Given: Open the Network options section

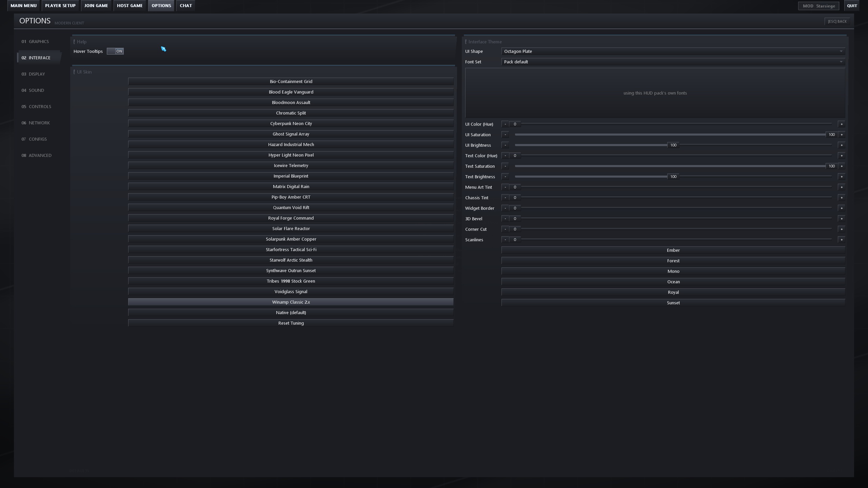Looking at the screenshot, I should point(39,123).
